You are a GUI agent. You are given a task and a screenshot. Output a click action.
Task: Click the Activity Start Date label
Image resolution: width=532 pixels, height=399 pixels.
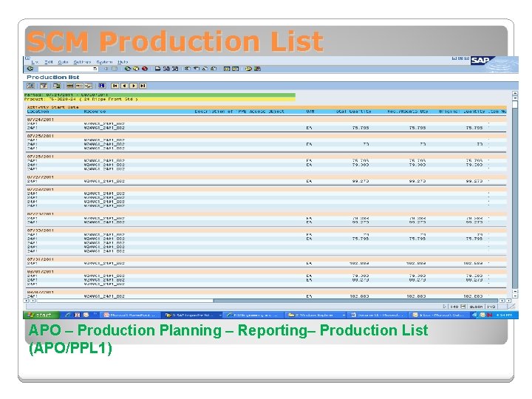pyautogui.click(x=52, y=107)
